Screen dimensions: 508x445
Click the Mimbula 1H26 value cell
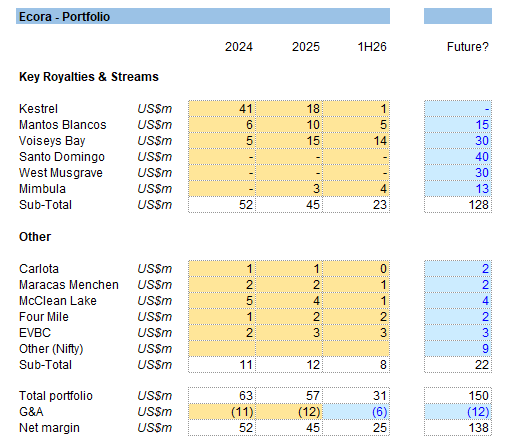click(356, 189)
